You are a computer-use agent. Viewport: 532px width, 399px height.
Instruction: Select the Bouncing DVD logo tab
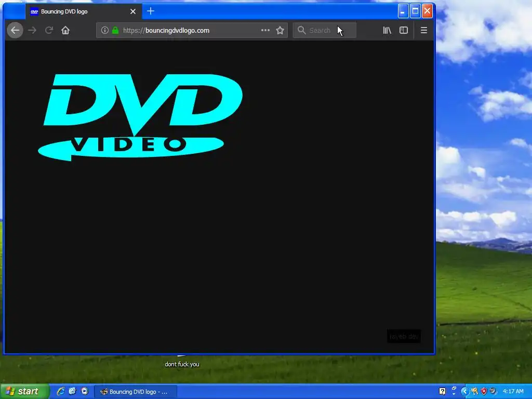84,11
